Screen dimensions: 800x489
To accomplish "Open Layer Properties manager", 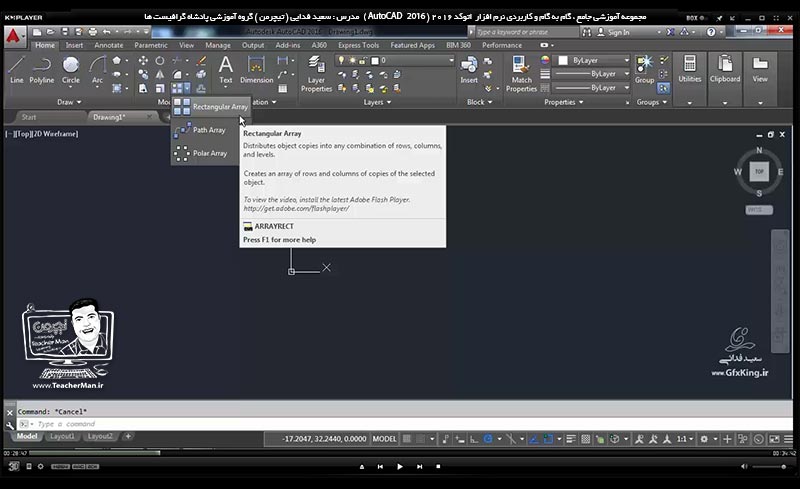I will (316, 74).
